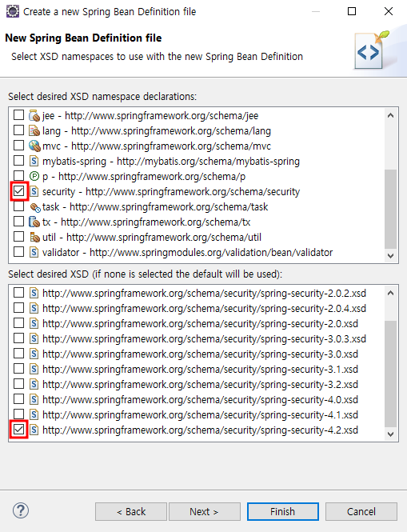
Task: Select the spring-security-3.0.3.xsd URL text
Action: [x=204, y=338]
